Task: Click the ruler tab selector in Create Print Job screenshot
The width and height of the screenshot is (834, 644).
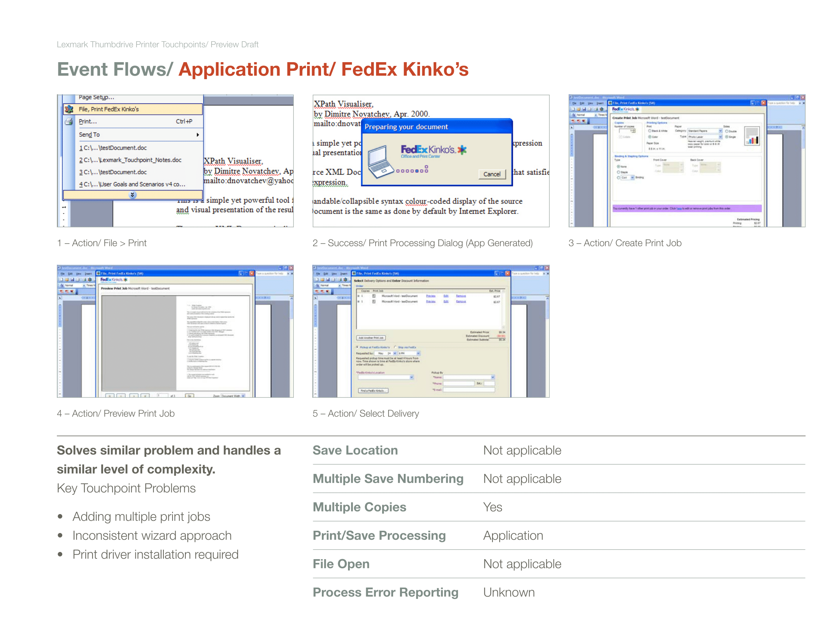Action: click(x=572, y=127)
